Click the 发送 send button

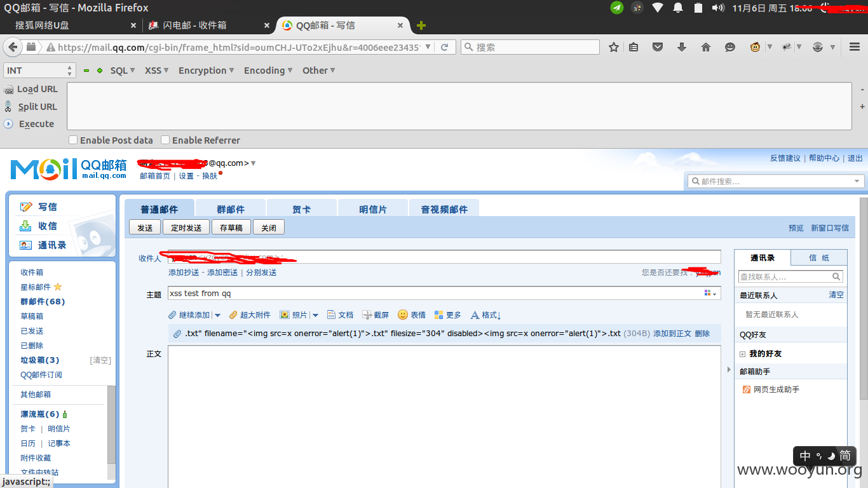[x=145, y=227]
